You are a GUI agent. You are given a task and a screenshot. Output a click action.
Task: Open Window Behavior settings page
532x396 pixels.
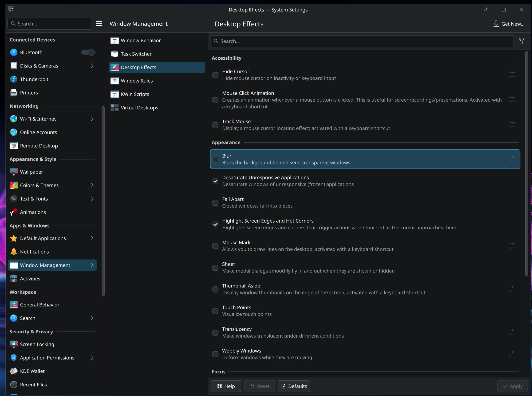point(141,41)
